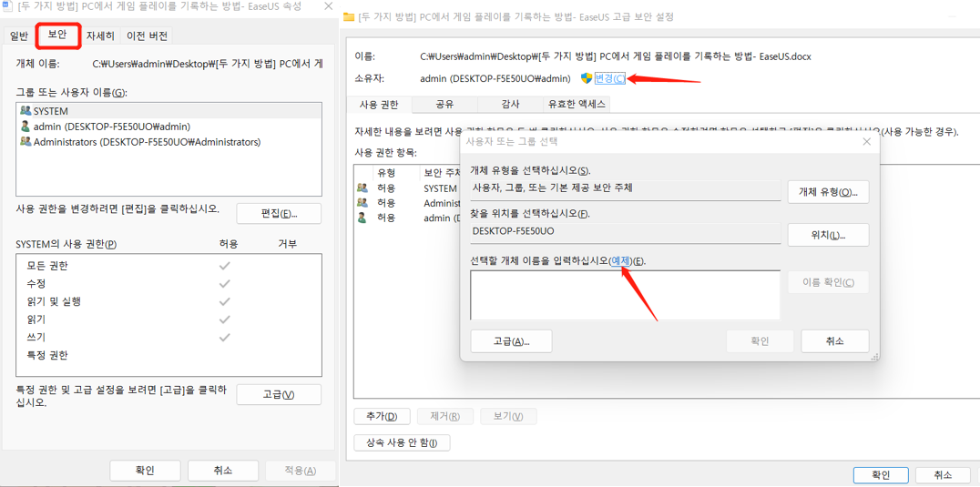Click the 쓰기 allow checkmark
This screenshot has width=980, height=487.
(x=225, y=337)
